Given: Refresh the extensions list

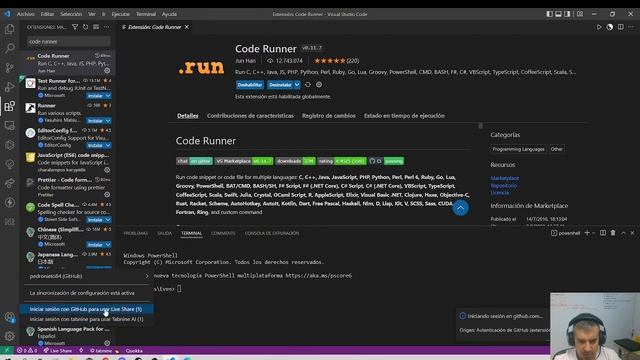Looking at the screenshot, I should pyautogui.click(x=85, y=27).
